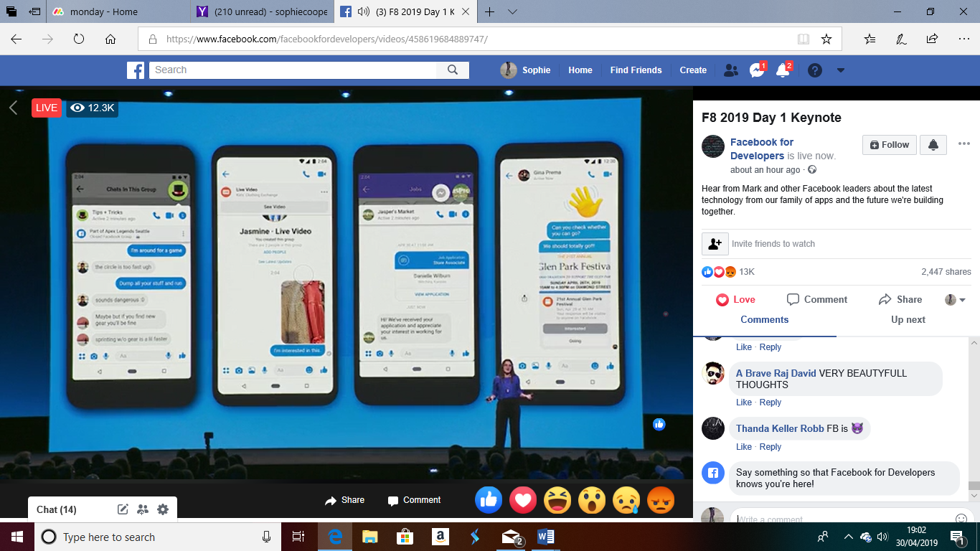Click the LIVE badge on video
Screen dimensions: 980x551
pos(47,108)
